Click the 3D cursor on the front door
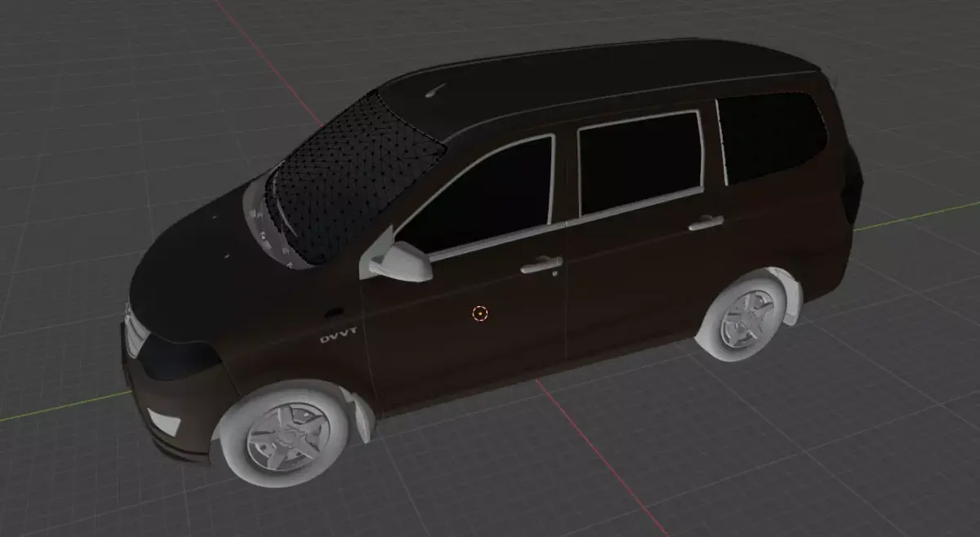The image size is (980, 537). [479, 313]
